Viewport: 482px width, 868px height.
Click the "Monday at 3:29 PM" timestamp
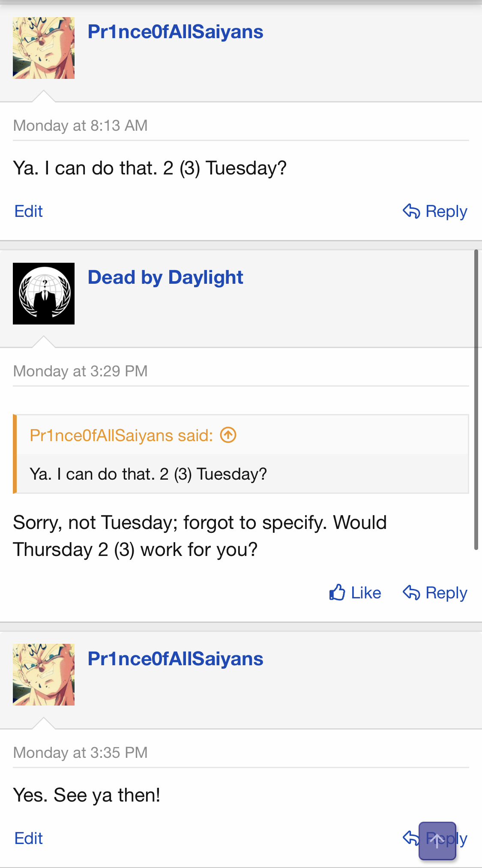coord(81,371)
